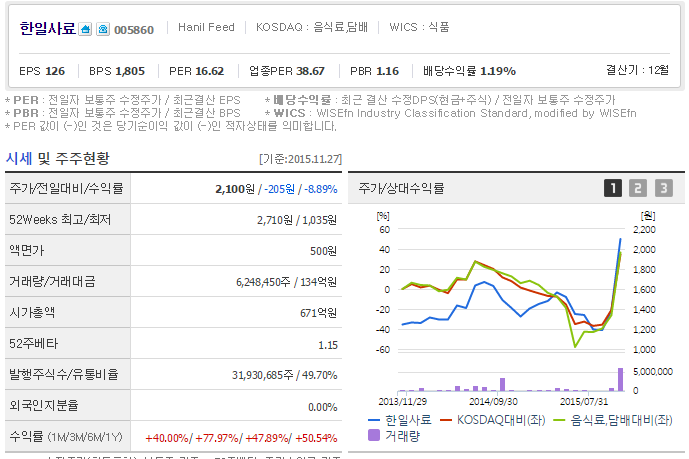Toggle the 음식료,담배대비(좌) green legend line
Viewport: 689px width, 459px height.
coord(613,420)
